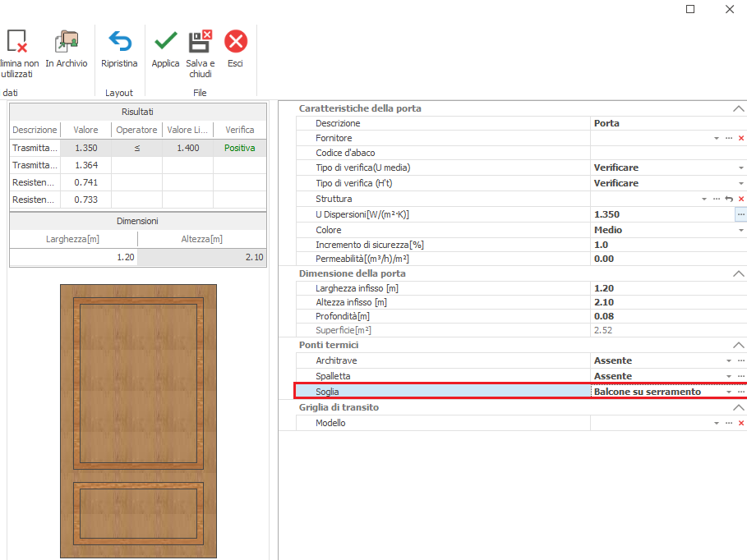Clear Modello with red X

click(x=740, y=423)
